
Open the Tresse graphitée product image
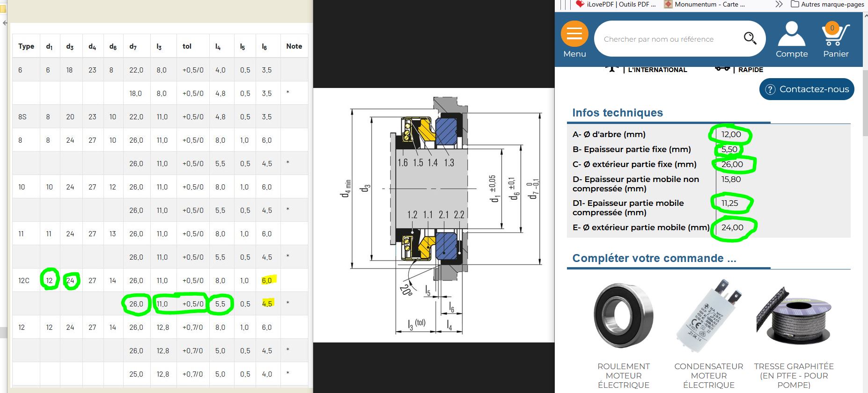[x=794, y=316]
